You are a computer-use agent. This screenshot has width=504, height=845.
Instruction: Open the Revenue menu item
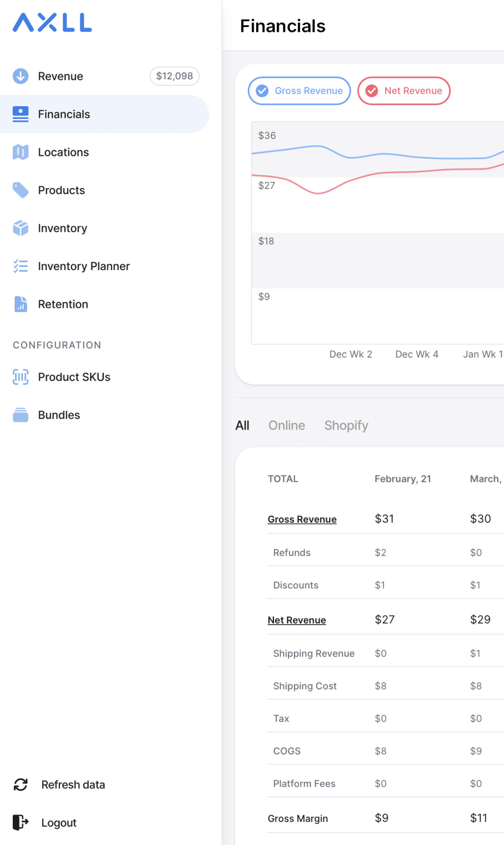click(104, 76)
